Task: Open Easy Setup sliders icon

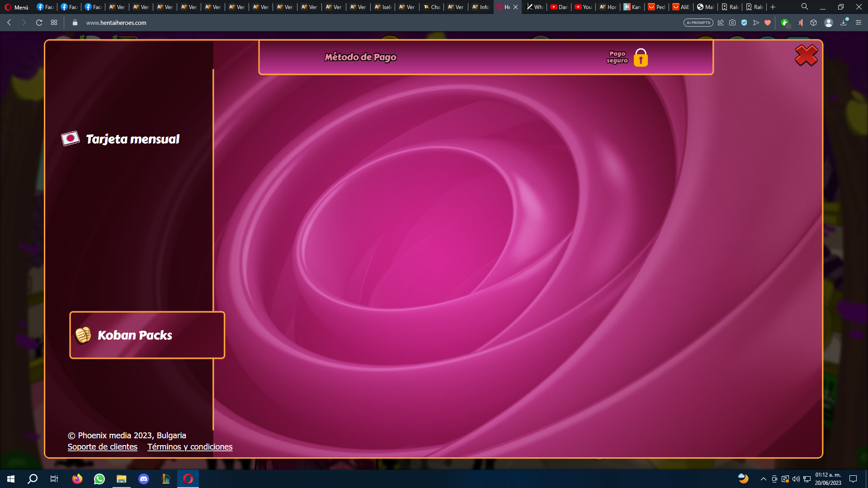Action: point(859,23)
